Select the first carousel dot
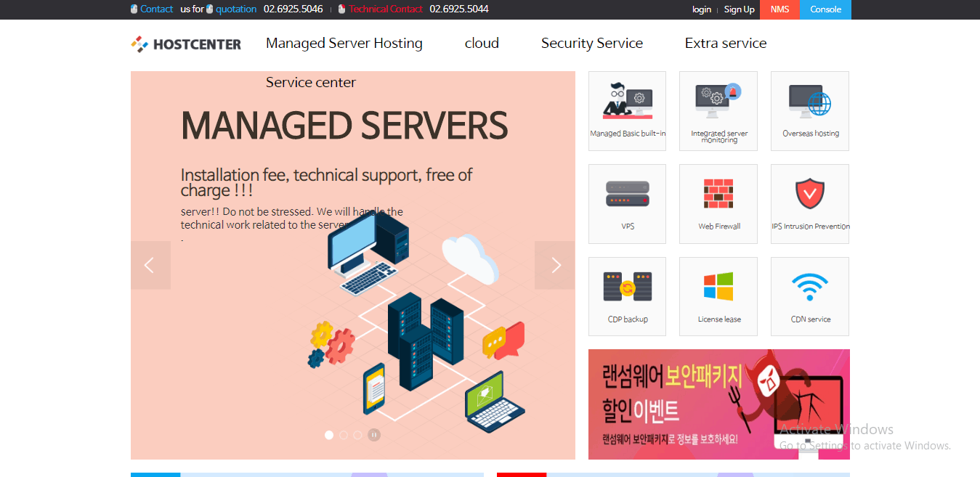The width and height of the screenshot is (980, 477). 329,435
